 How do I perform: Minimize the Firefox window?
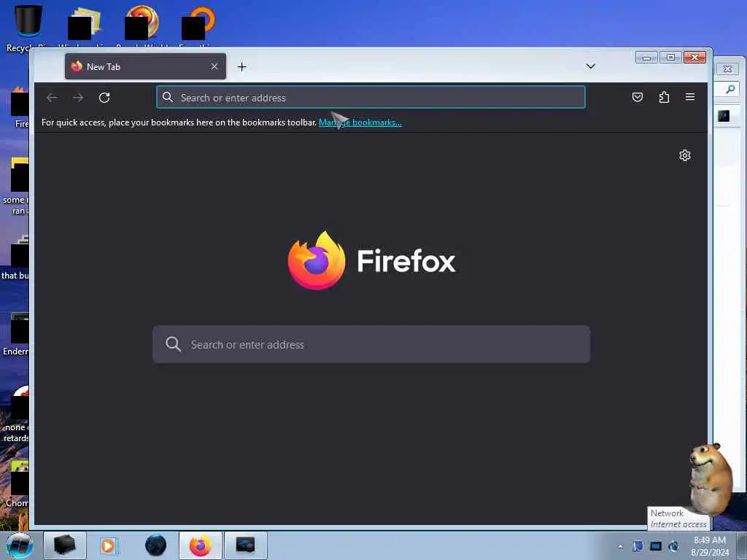[x=646, y=58]
